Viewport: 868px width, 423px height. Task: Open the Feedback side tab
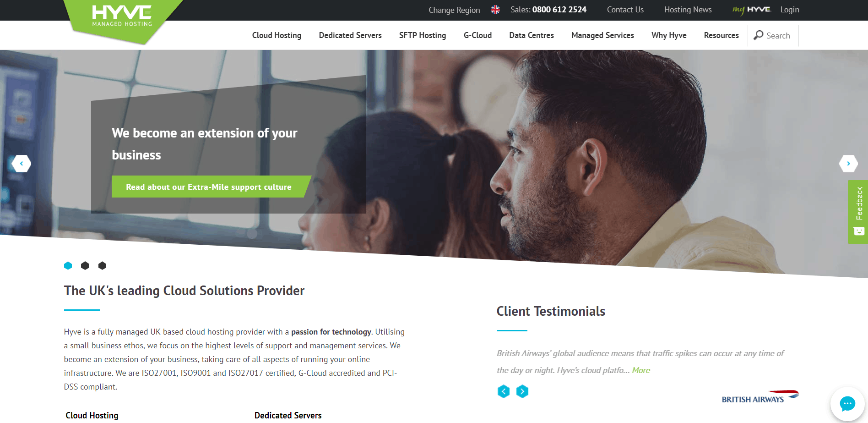click(858, 212)
